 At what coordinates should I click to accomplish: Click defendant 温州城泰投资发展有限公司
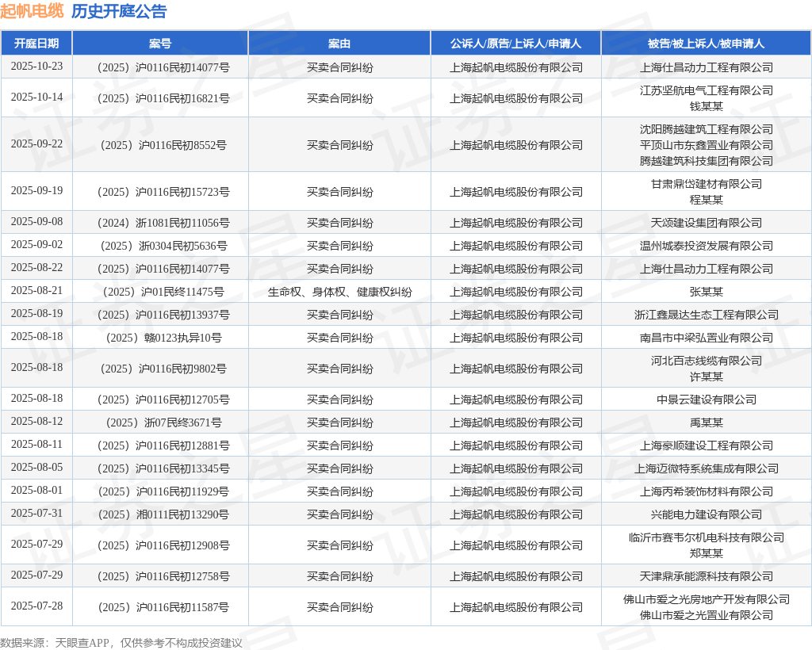[x=707, y=246]
